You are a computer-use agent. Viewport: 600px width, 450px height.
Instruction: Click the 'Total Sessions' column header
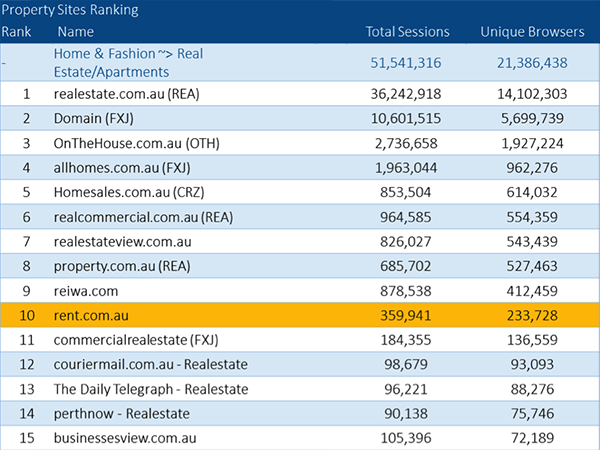(408, 32)
